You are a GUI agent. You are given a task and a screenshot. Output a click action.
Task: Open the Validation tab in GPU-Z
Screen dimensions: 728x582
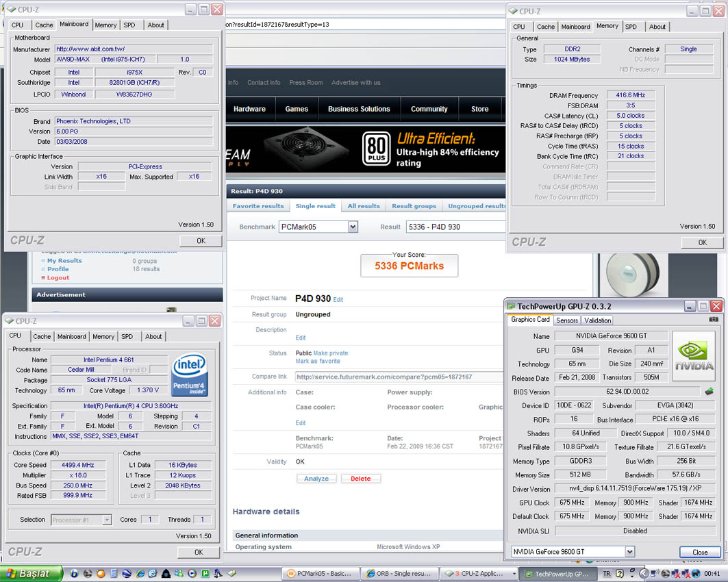click(598, 320)
